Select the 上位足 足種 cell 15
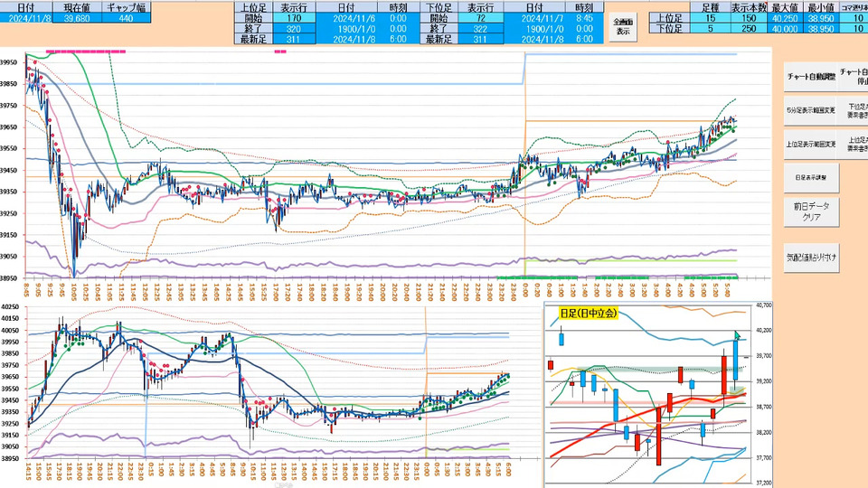The height and width of the screenshot is (488, 868). [711, 18]
